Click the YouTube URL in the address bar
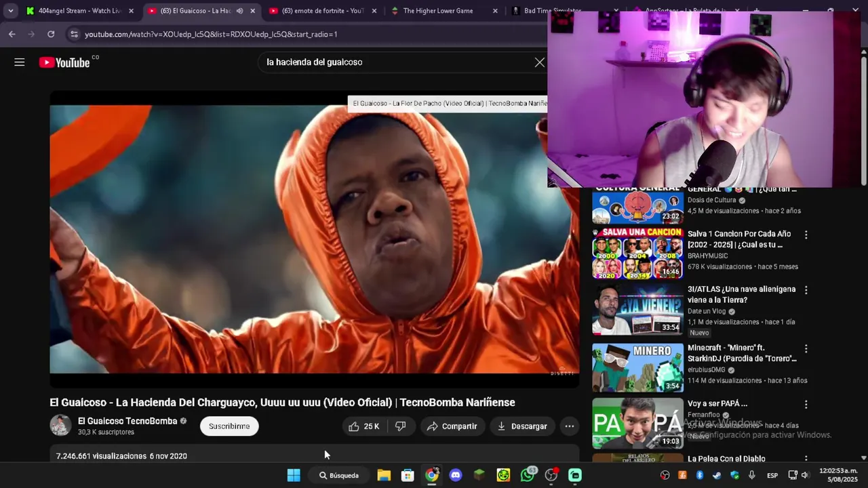This screenshot has height=488, width=868. (x=211, y=34)
